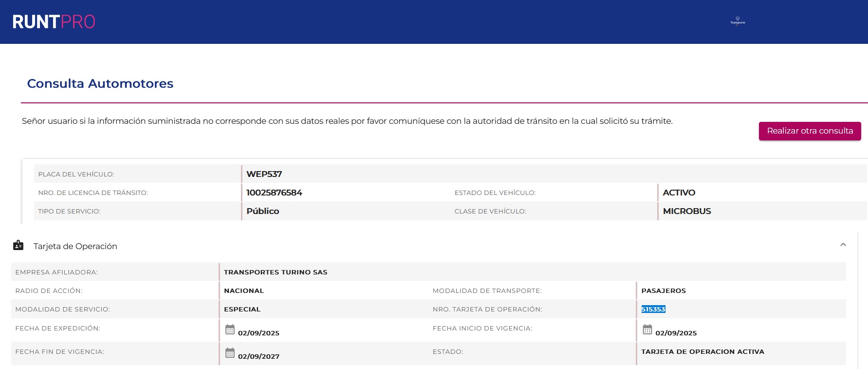
Task: Click calendar icon for Fecha Fin de Vigencia
Action: [x=230, y=353]
